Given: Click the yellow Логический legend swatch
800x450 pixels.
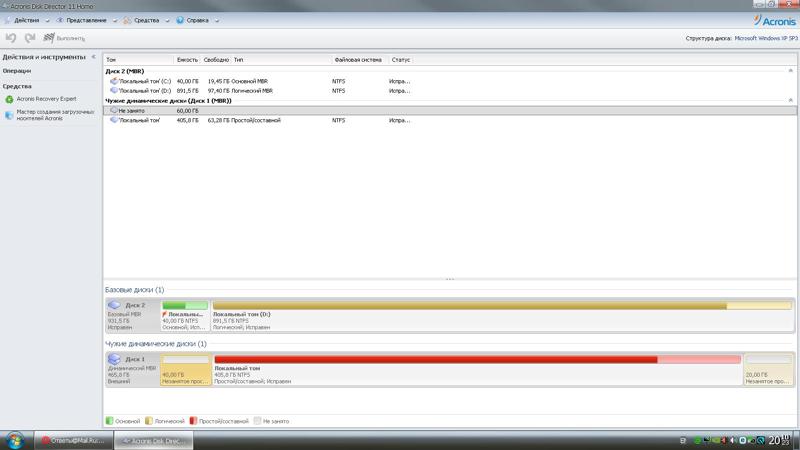Looking at the screenshot, I should coord(149,421).
